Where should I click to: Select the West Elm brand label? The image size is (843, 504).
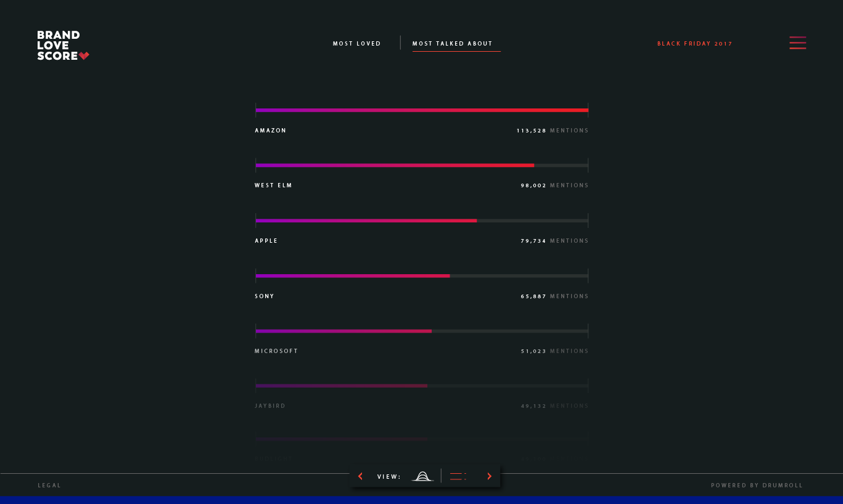click(274, 185)
